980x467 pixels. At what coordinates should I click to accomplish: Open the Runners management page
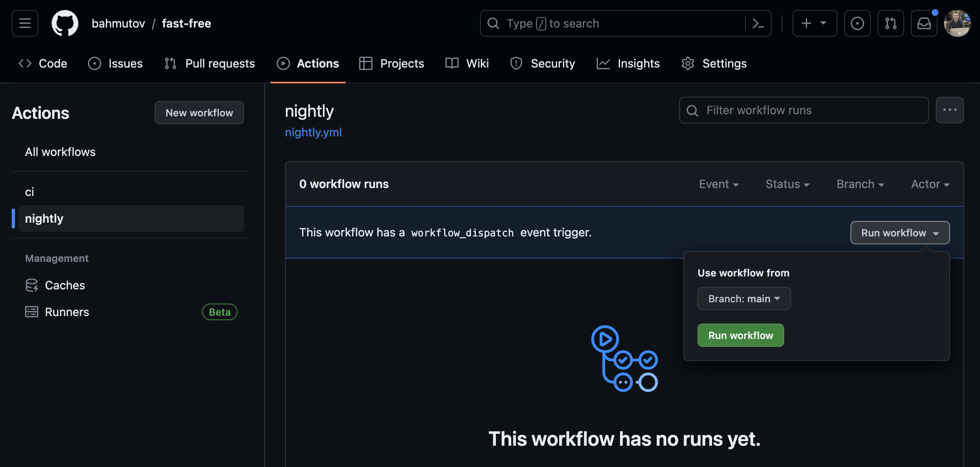[x=67, y=312]
